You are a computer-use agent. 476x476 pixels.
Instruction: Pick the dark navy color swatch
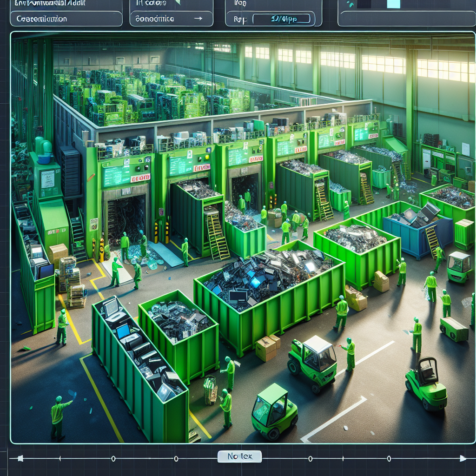pos(364,4)
